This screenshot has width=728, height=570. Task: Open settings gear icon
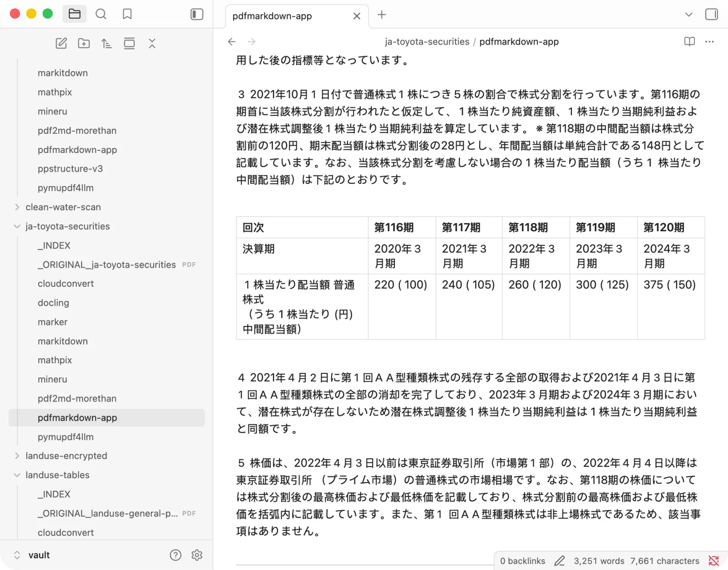click(x=197, y=555)
